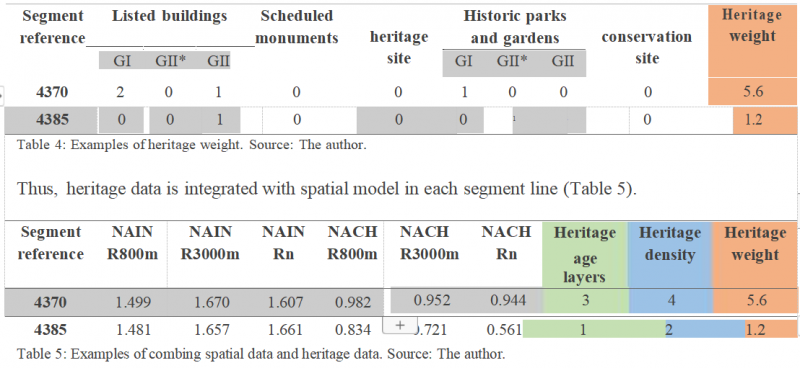Select the 5.6 heritage weight cell in Table 4
Screen dimensions: 800x368
[753, 92]
